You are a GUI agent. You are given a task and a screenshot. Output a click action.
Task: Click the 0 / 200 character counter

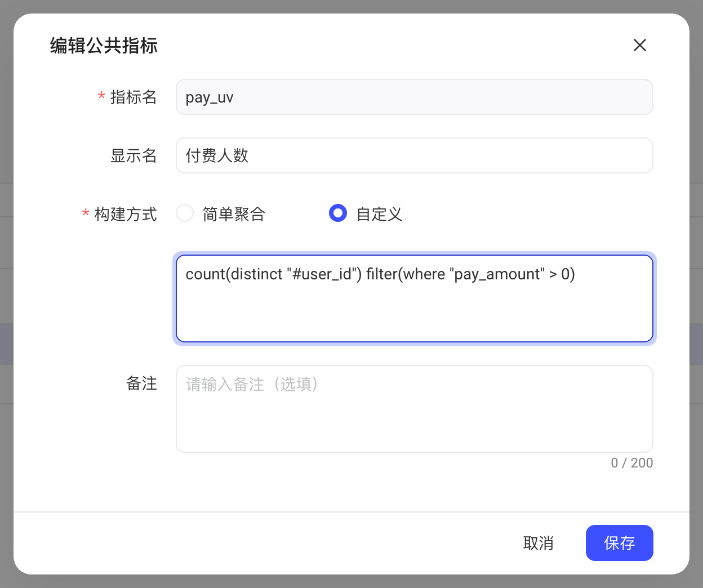point(631,463)
